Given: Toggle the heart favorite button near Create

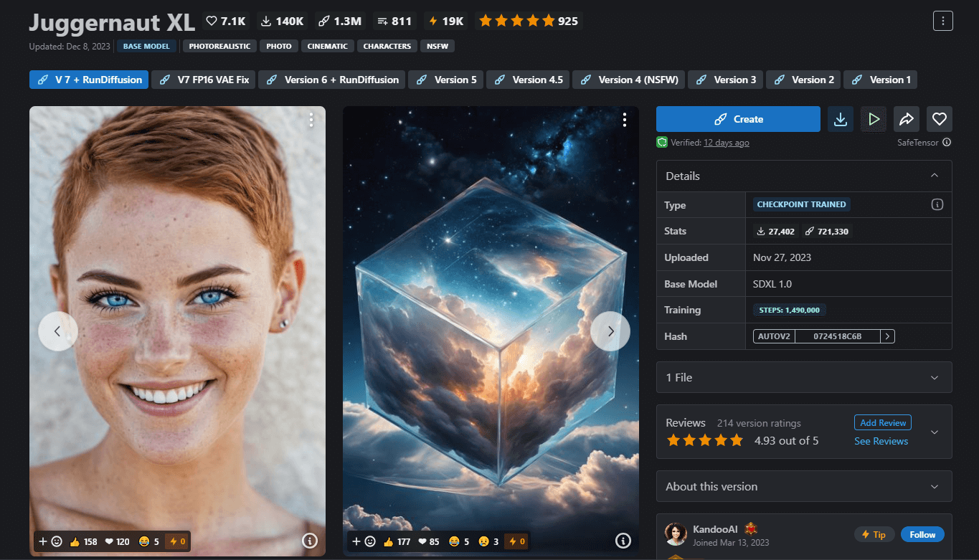Looking at the screenshot, I should point(939,119).
